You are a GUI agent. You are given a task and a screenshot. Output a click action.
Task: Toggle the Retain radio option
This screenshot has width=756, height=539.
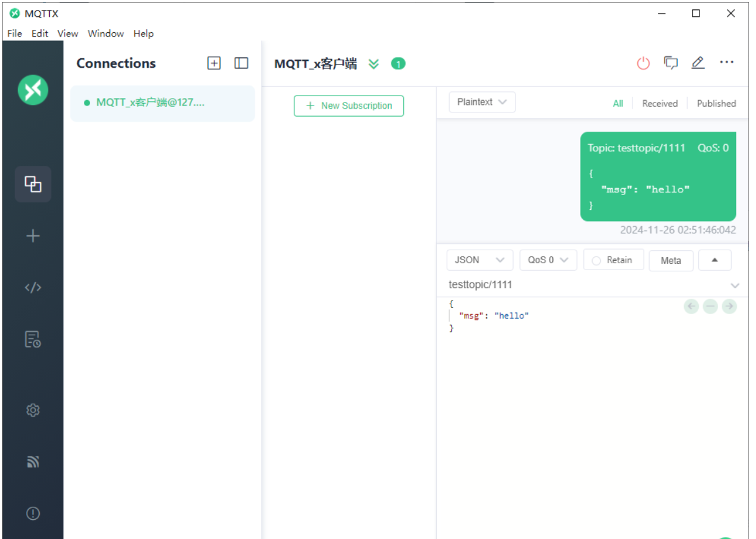(x=613, y=260)
